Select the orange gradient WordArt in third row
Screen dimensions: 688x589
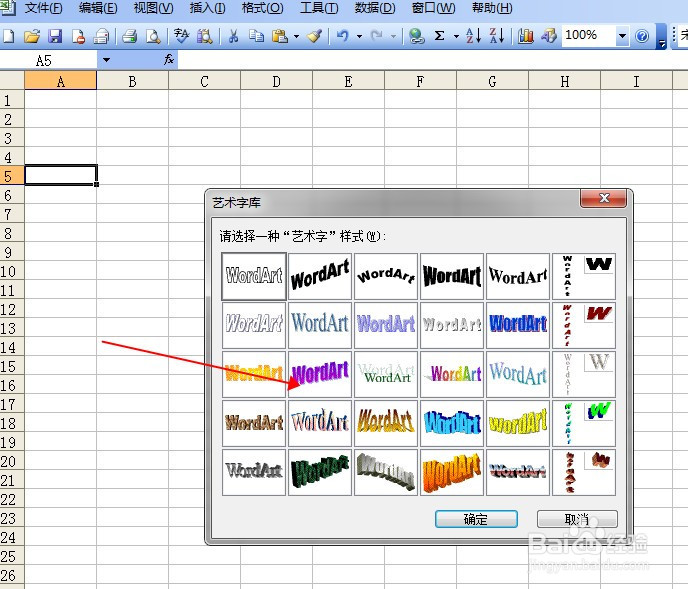click(254, 374)
